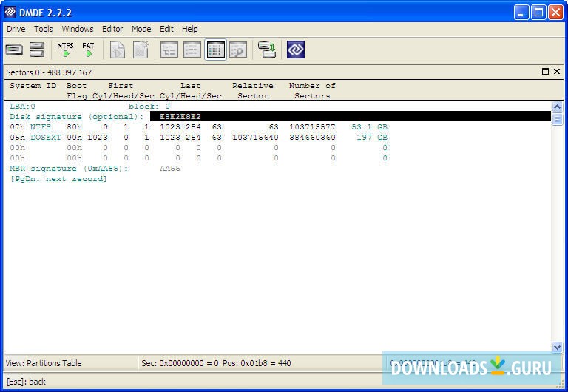Click the blue DMDE logo icon
The image size is (568, 392).
pyautogui.click(x=296, y=50)
